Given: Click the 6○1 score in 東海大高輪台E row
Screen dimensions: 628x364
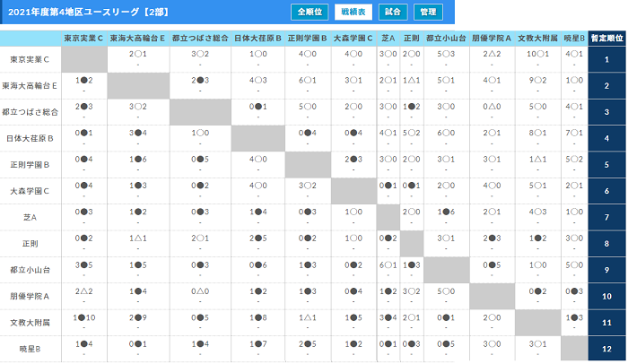Looking at the screenshot, I should pos(308,81).
